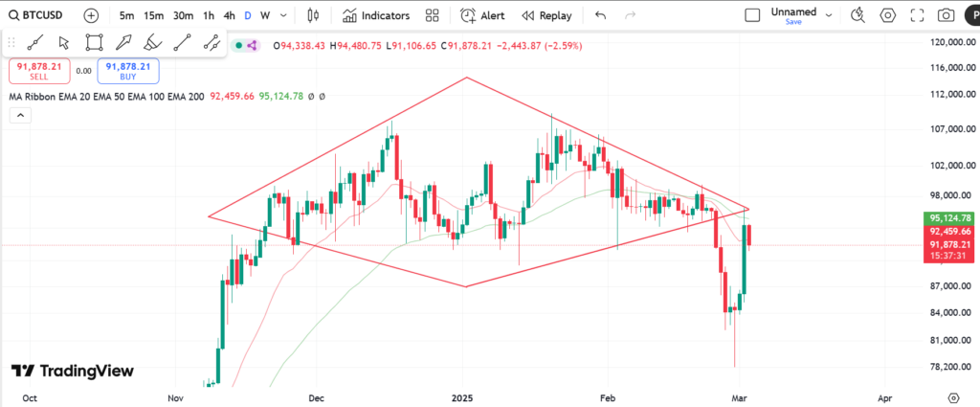Screen dimensions: 980x407
Task: Click the purple data sharing icon
Action: (252, 46)
